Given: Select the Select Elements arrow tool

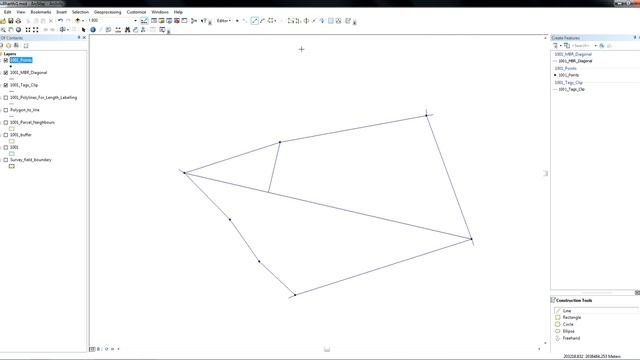Looking at the screenshot, I should pyautogui.click(x=83, y=30).
